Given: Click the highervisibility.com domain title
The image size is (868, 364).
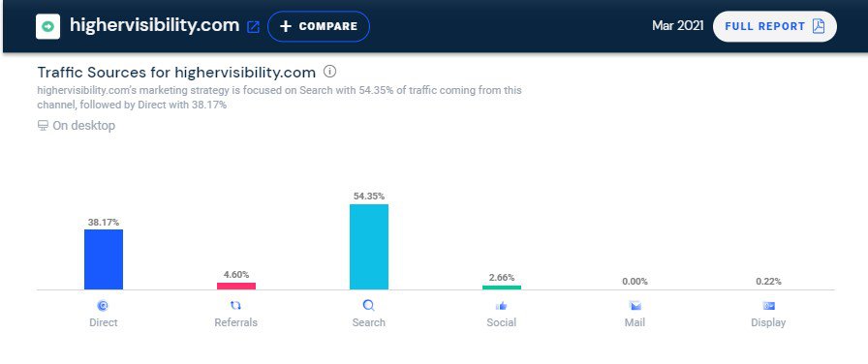Looking at the screenshot, I should [154, 25].
